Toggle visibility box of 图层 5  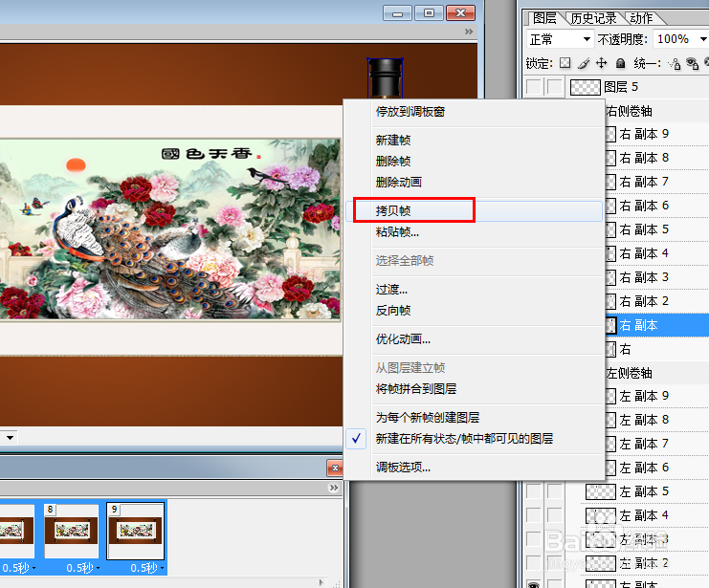pyautogui.click(x=534, y=86)
